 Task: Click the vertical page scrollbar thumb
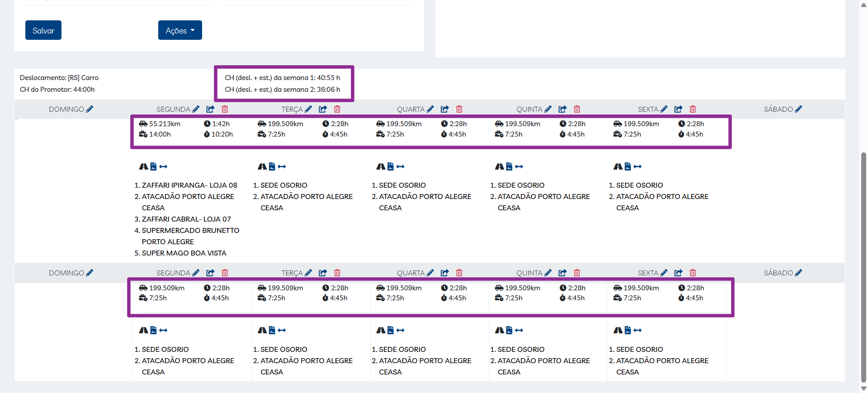click(863, 267)
